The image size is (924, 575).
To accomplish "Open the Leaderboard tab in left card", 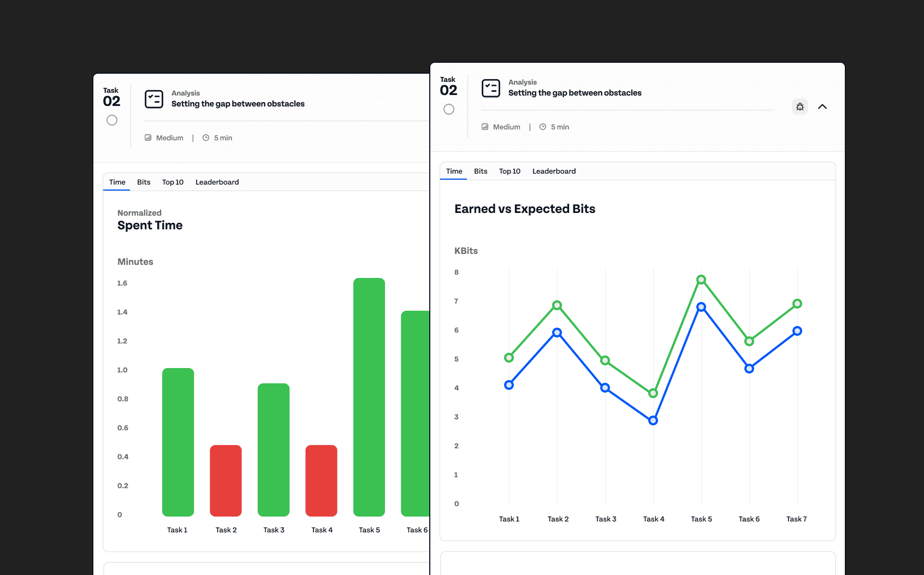I will pyautogui.click(x=217, y=182).
